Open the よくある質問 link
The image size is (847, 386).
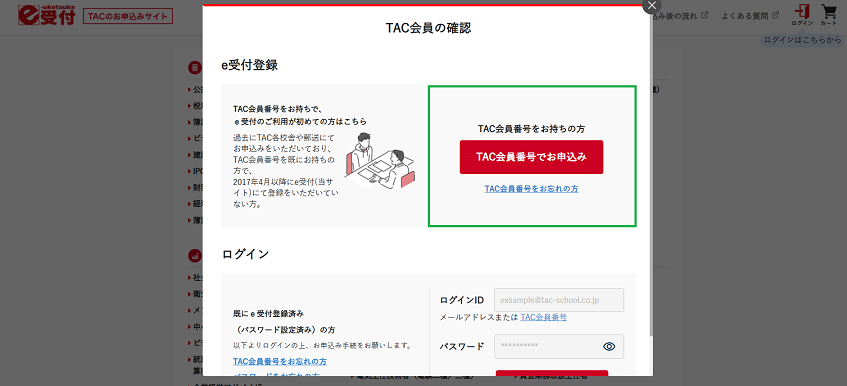pyautogui.click(x=744, y=16)
